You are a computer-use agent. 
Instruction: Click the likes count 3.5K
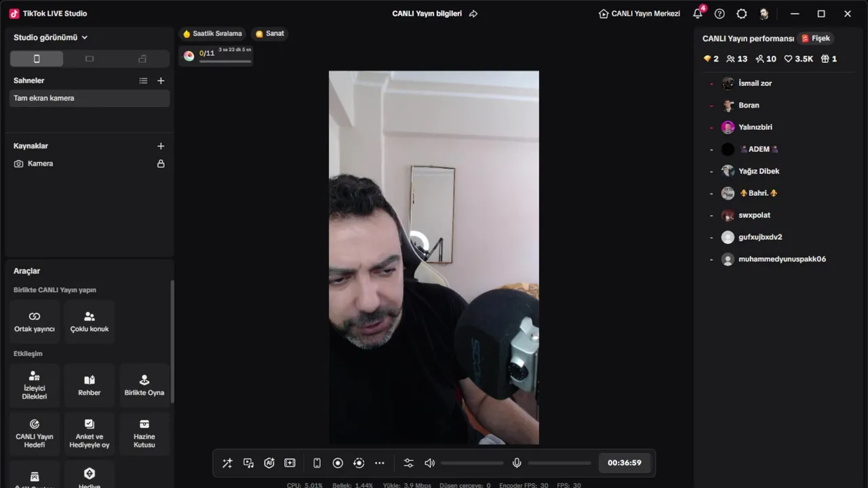[x=798, y=59]
